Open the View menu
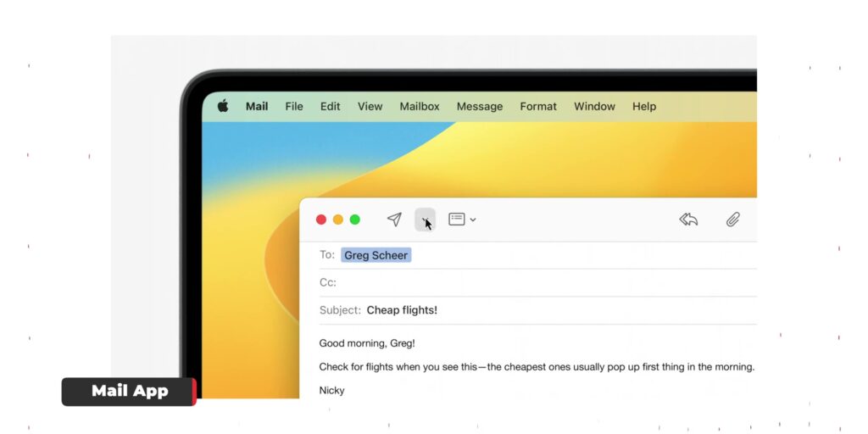 point(370,106)
